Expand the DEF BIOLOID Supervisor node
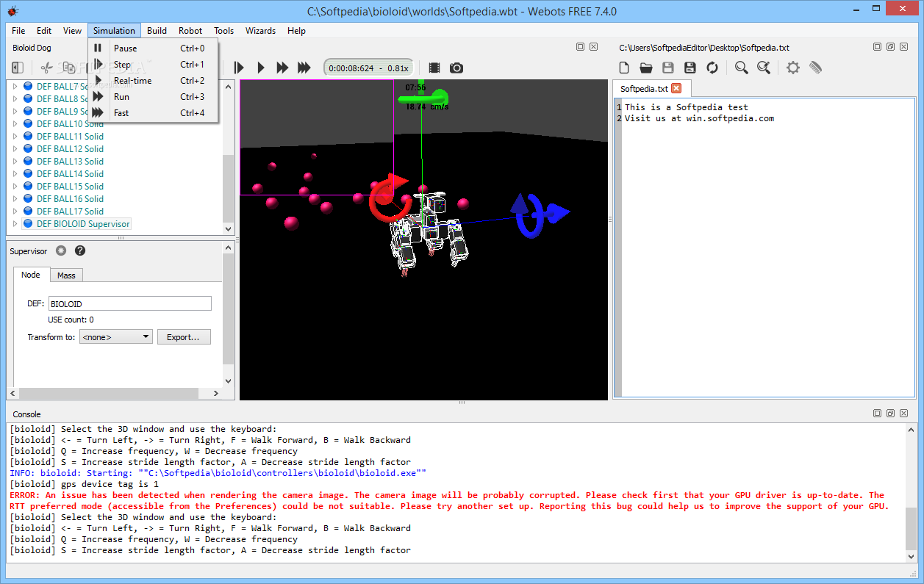 15,224
